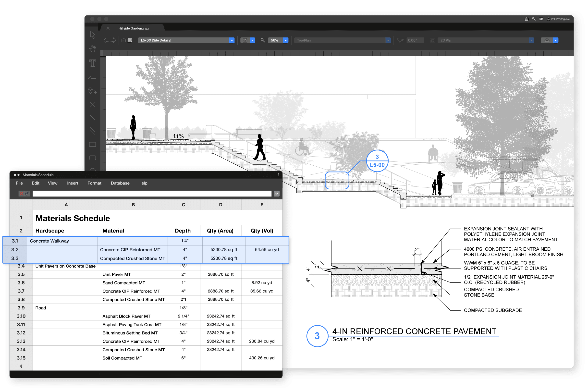588x392 pixels.
Task: Select the Double Line tool
Action: (93, 131)
